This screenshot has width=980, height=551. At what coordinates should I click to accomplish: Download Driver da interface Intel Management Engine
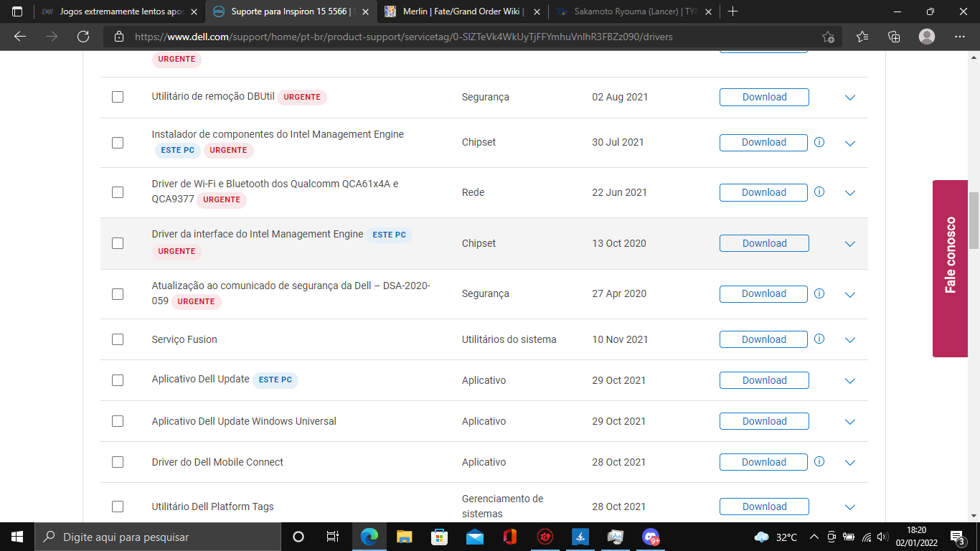(x=764, y=243)
